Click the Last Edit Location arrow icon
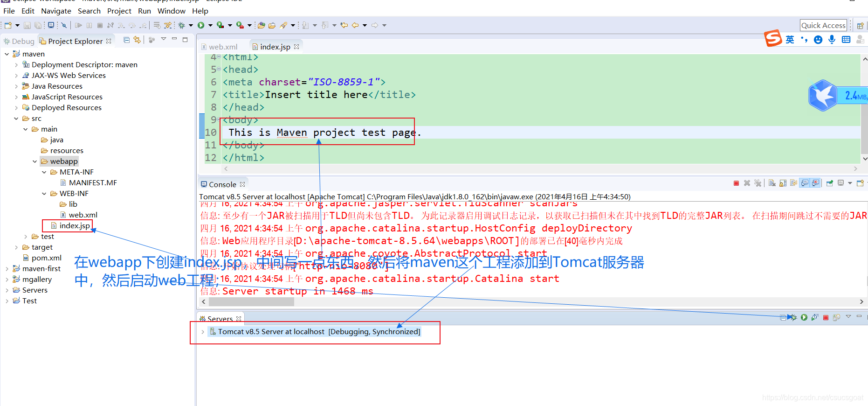This screenshot has height=406, width=868. (x=344, y=25)
